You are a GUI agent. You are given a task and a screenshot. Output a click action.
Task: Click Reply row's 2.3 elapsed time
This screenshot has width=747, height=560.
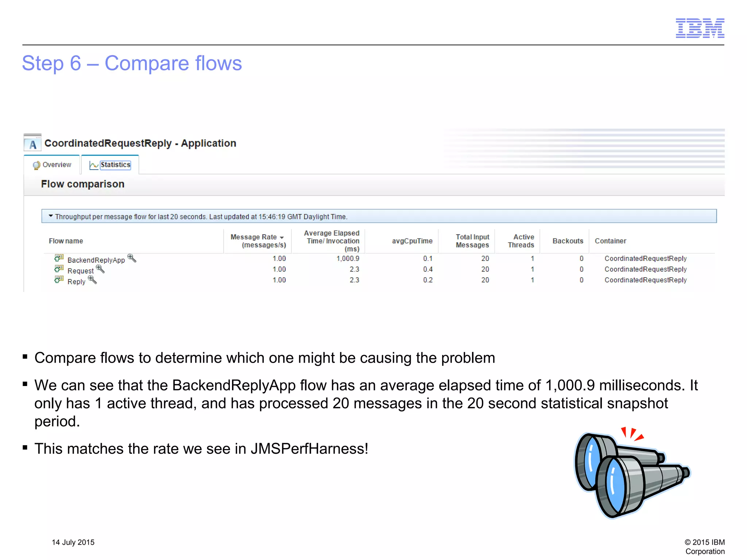(x=355, y=280)
